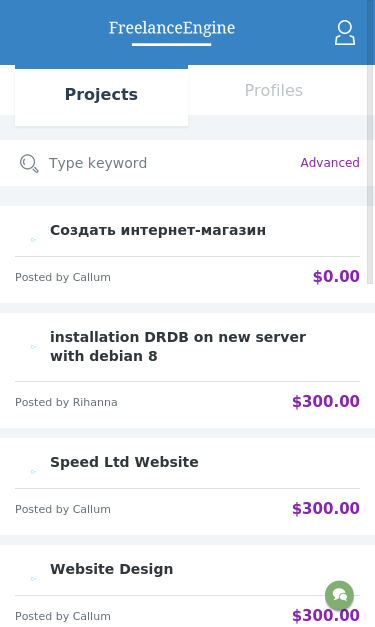The width and height of the screenshot is (375, 627).
Task: Switch to the Projects tab
Action: tap(102, 95)
